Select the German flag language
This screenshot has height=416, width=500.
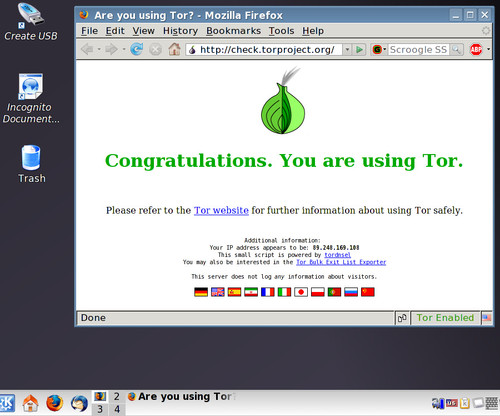pos(201,292)
